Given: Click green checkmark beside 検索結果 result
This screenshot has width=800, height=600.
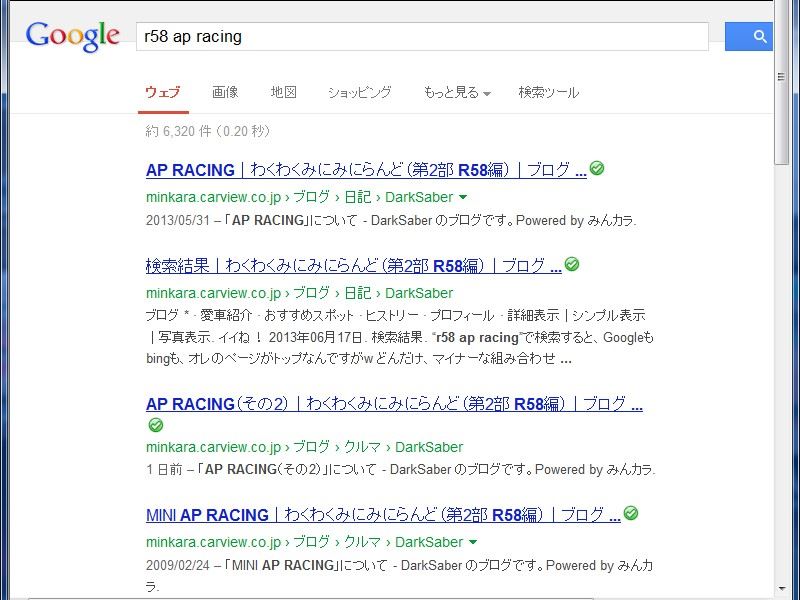Looking at the screenshot, I should pyautogui.click(x=572, y=264).
